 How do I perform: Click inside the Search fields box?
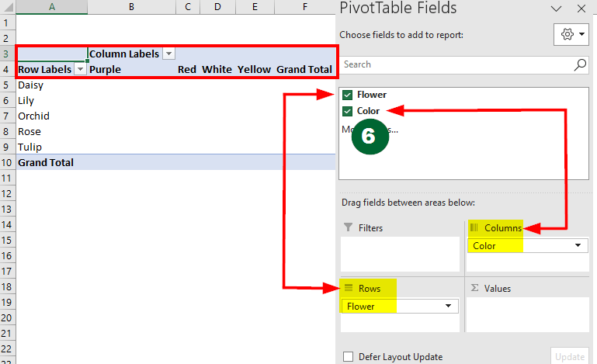click(454, 64)
